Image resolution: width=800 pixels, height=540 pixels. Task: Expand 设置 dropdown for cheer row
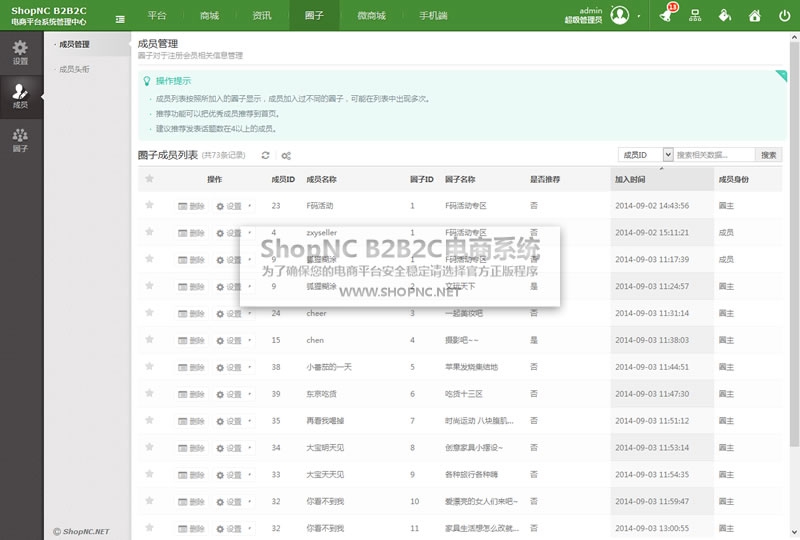click(249, 313)
